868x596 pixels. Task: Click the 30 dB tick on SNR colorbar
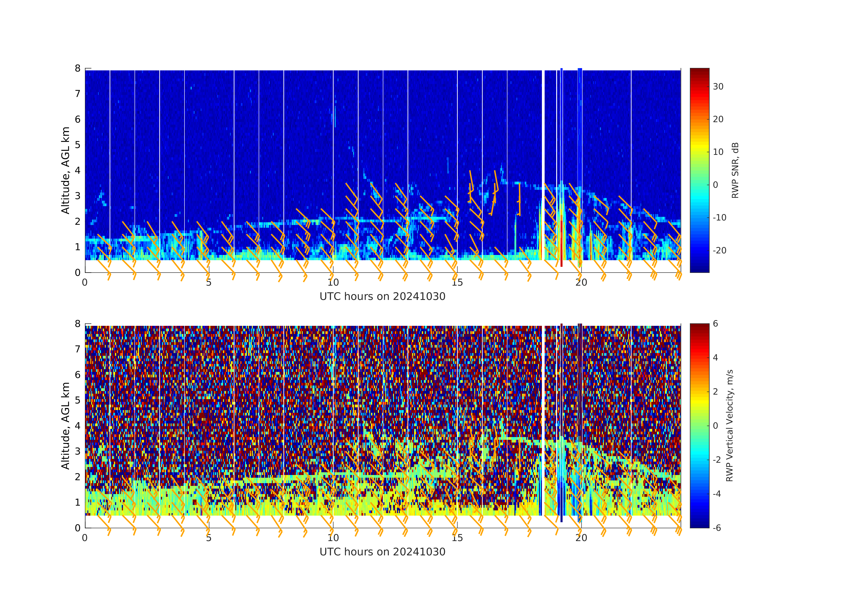pos(718,86)
